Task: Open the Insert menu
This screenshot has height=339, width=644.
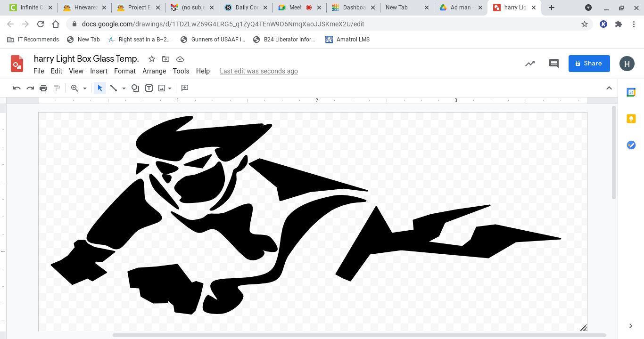Action: (99, 71)
